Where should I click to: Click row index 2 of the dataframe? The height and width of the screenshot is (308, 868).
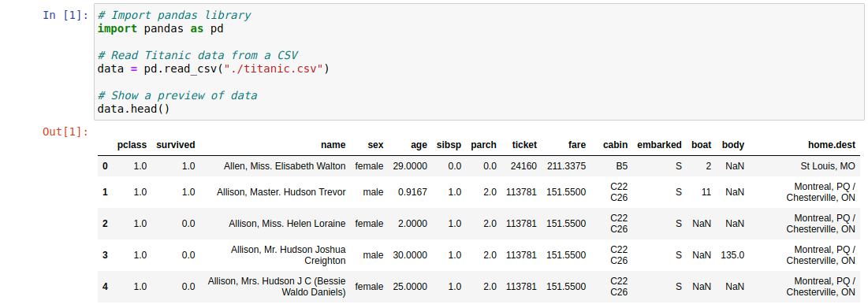pyautogui.click(x=105, y=224)
